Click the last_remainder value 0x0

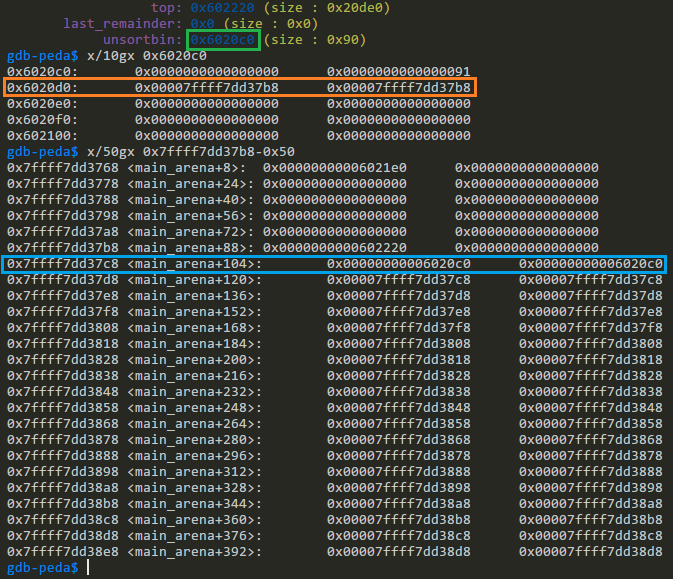tap(203, 24)
